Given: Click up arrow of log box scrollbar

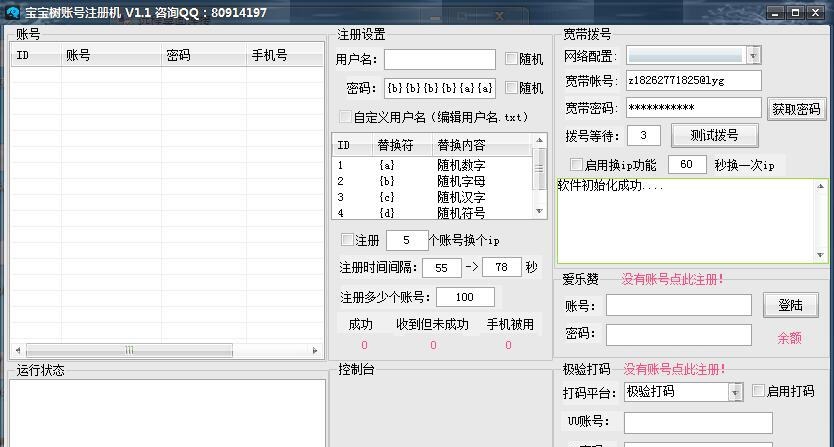Looking at the screenshot, I should (x=821, y=186).
